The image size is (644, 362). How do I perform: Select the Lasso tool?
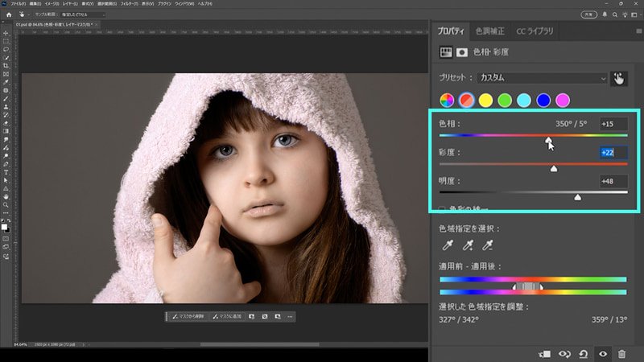(x=6, y=48)
